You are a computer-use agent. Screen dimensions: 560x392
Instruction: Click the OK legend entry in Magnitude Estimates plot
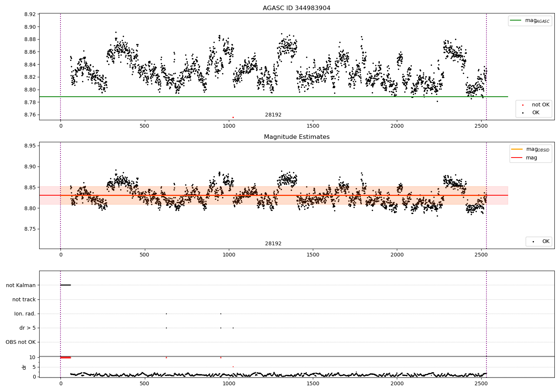pyautogui.click(x=546, y=242)
